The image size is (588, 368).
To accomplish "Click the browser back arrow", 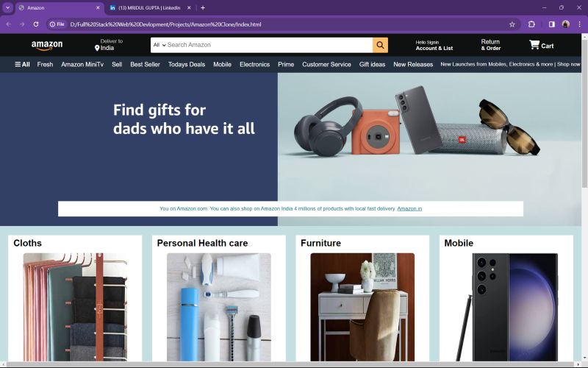I will pos(8,24).
